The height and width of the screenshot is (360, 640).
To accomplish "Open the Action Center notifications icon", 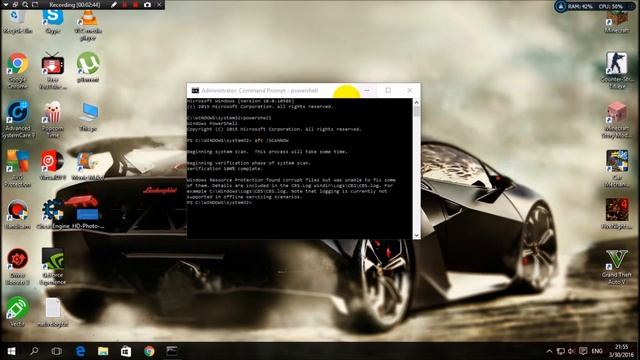I will pos(583,351).
